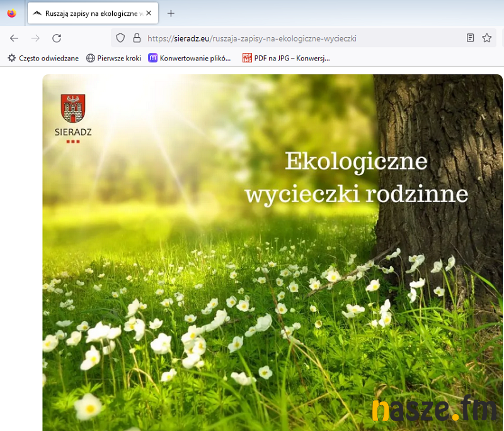Open Firefox View from the tab bar icon

tap(11, 13)
